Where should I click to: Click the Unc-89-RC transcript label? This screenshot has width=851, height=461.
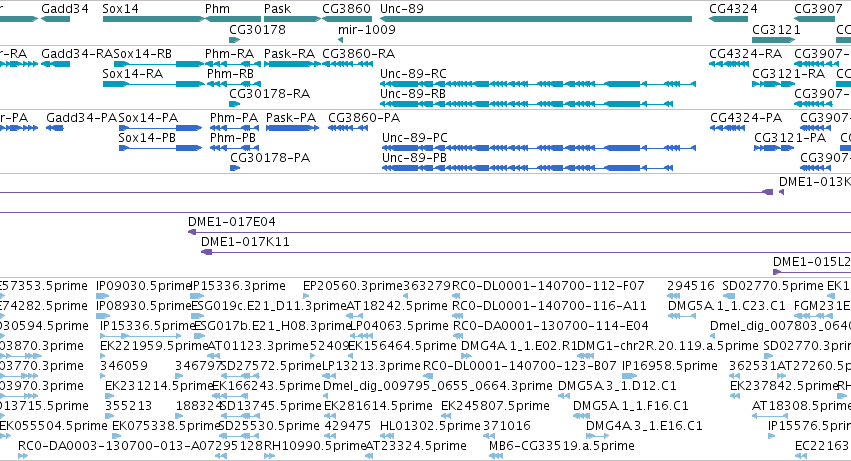[413, 74]
